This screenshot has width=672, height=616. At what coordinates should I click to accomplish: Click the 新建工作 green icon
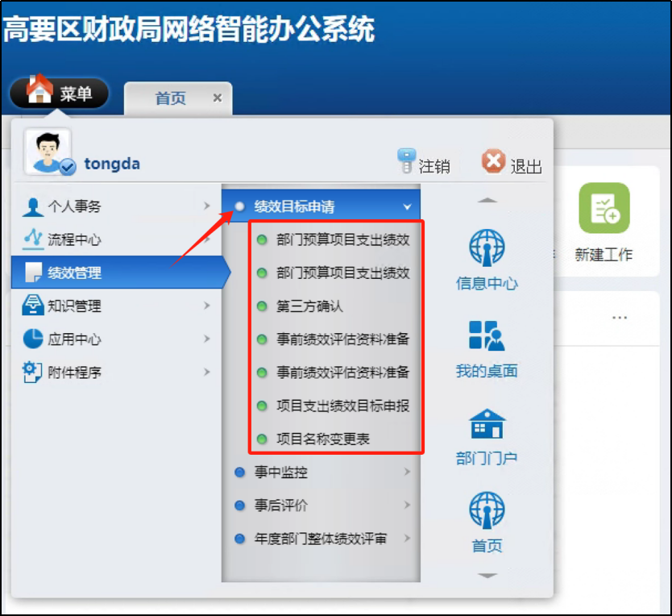point(604,210)
